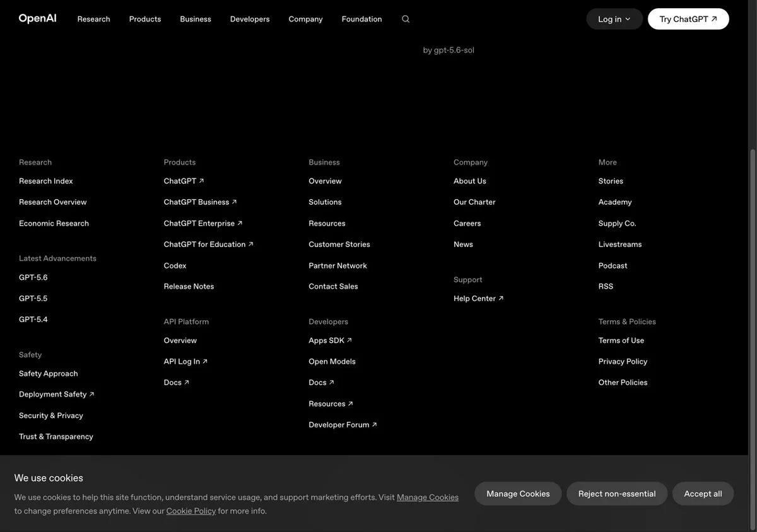Open Livestreams link
Viewport: 757px width, 532px height.
[x=620, y=245]
